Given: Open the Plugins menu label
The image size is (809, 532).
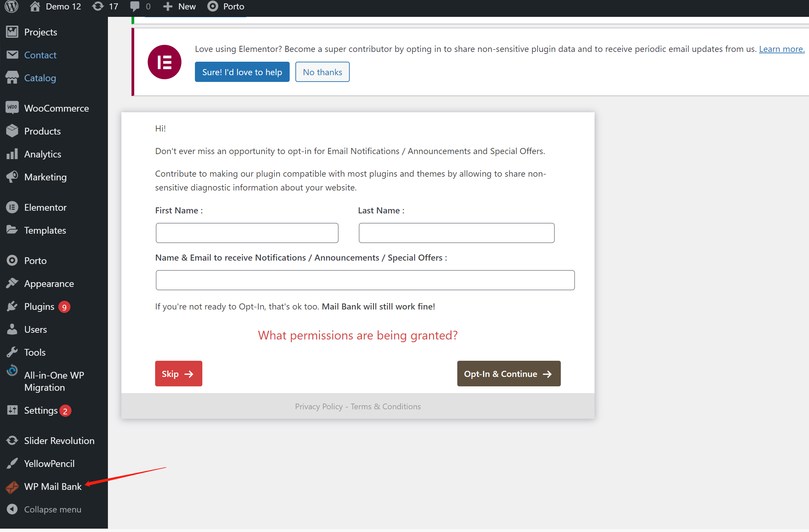Looking at the screenshot, I should pos(39,306).
